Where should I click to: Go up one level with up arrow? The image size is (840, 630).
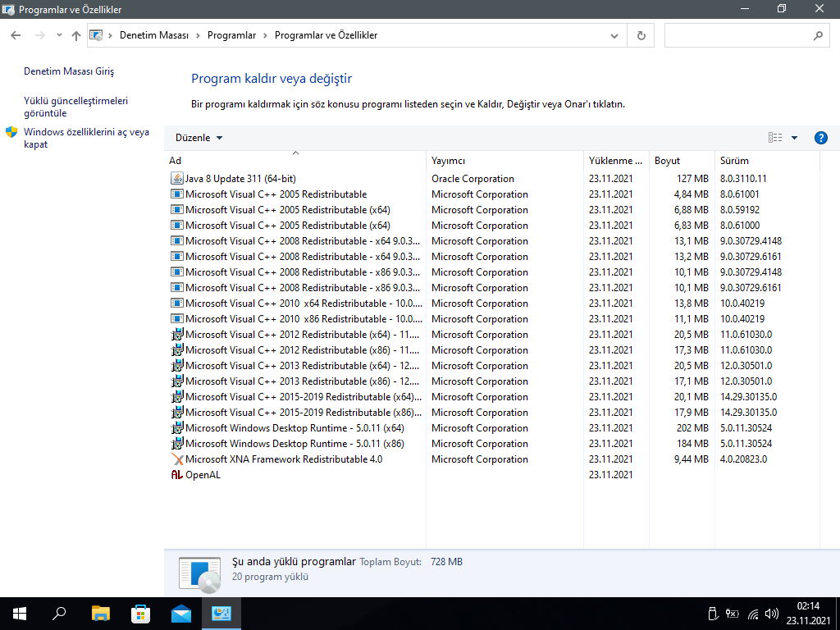point(76,35)
